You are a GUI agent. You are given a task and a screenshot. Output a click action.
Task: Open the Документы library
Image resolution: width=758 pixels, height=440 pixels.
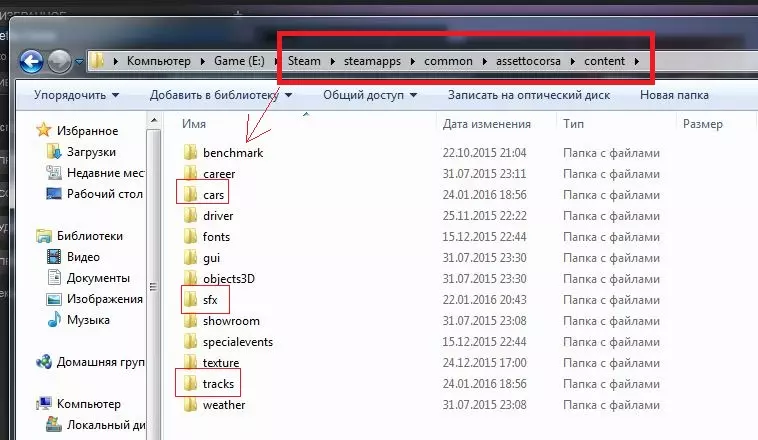(88, 278)
